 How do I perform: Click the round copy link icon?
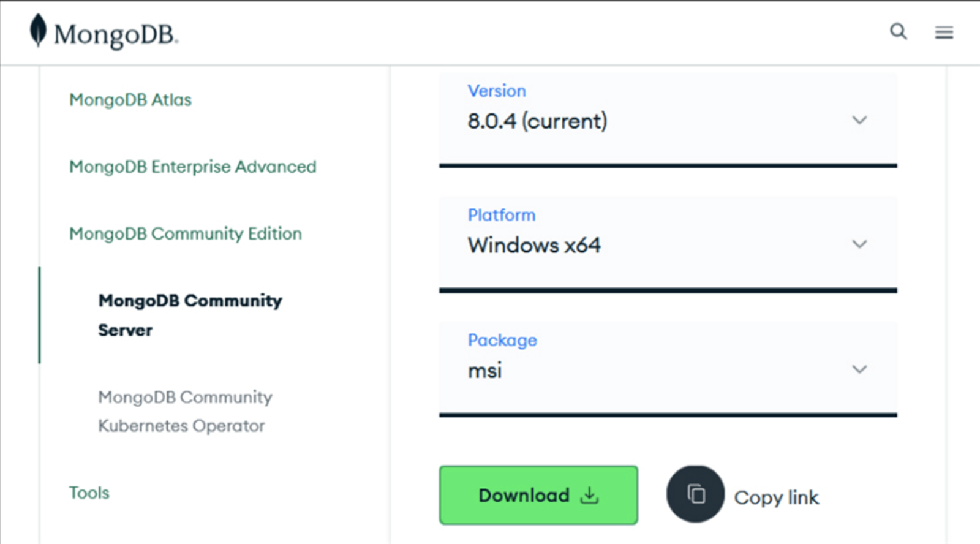click(695, 494)
